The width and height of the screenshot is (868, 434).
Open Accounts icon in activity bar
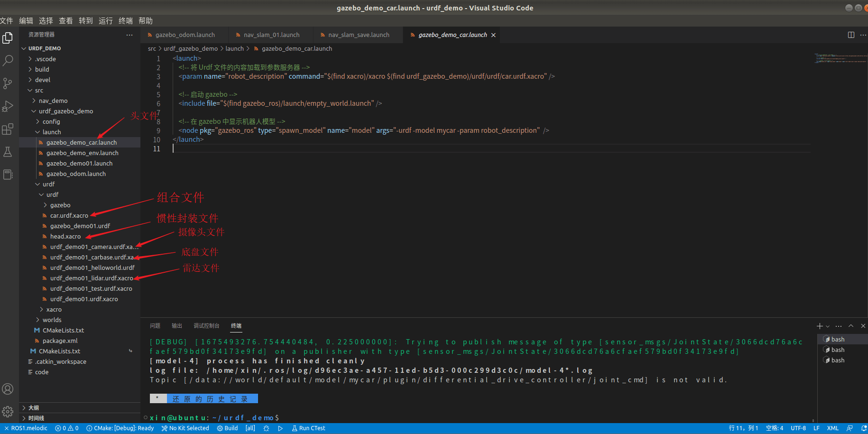[x=8, y=389]
